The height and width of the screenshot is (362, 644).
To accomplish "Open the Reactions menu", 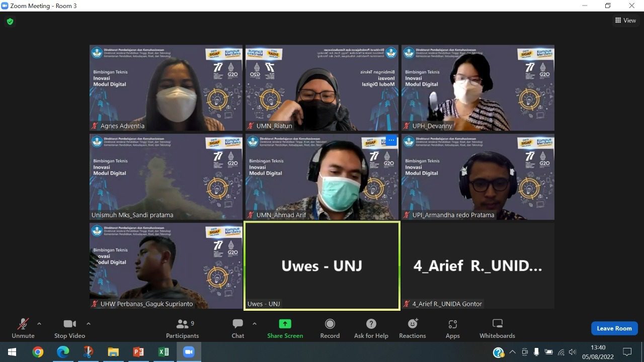I will (412, 328).
